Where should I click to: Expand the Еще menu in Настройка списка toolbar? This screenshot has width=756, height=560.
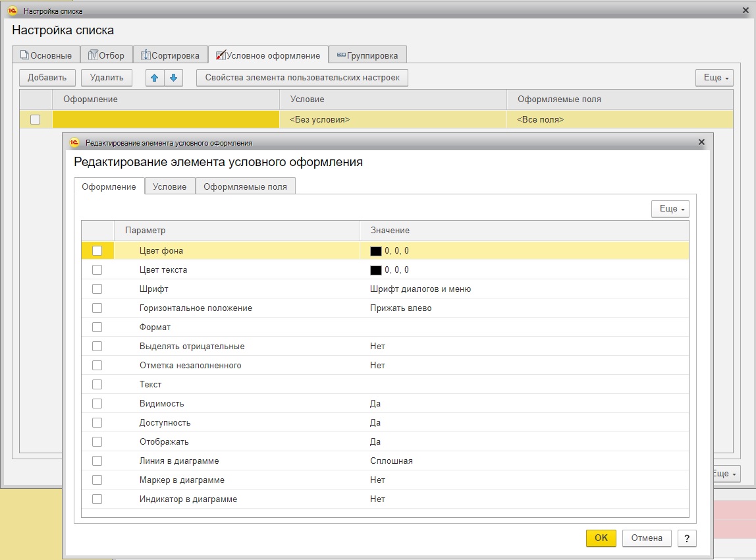coord(715,78)
